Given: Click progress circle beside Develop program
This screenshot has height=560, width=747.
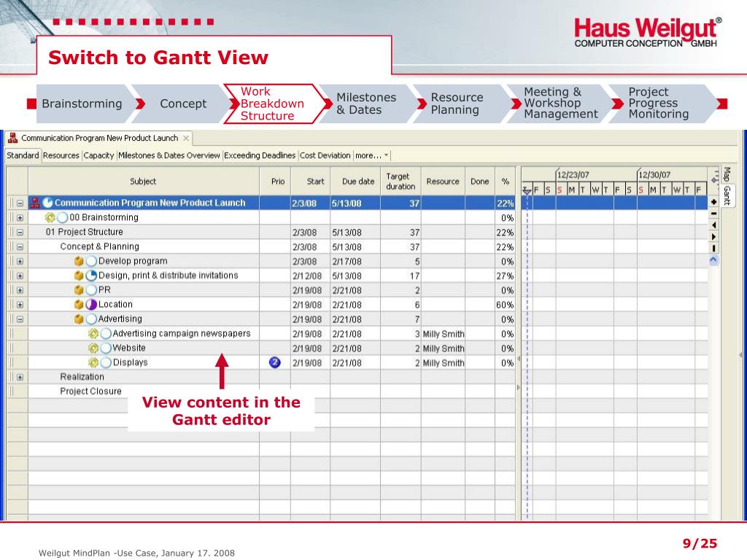Looking at the screenshot, I should 91,261.
